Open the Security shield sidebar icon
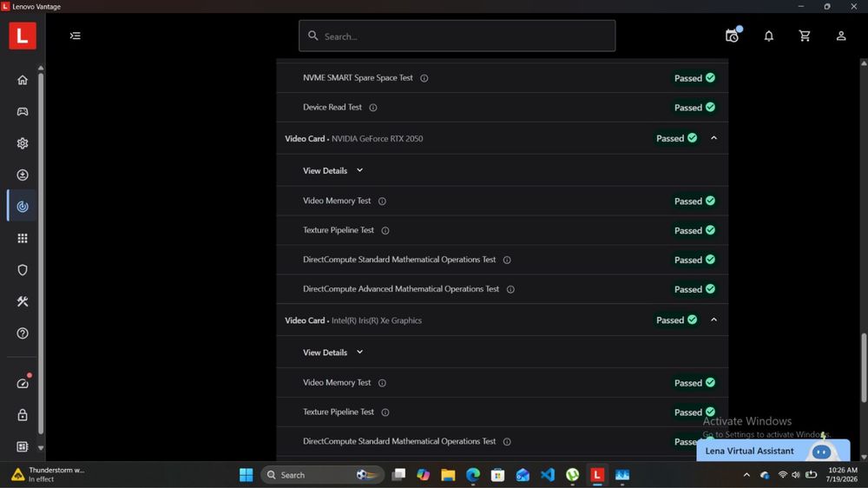 tap(23, 270)
